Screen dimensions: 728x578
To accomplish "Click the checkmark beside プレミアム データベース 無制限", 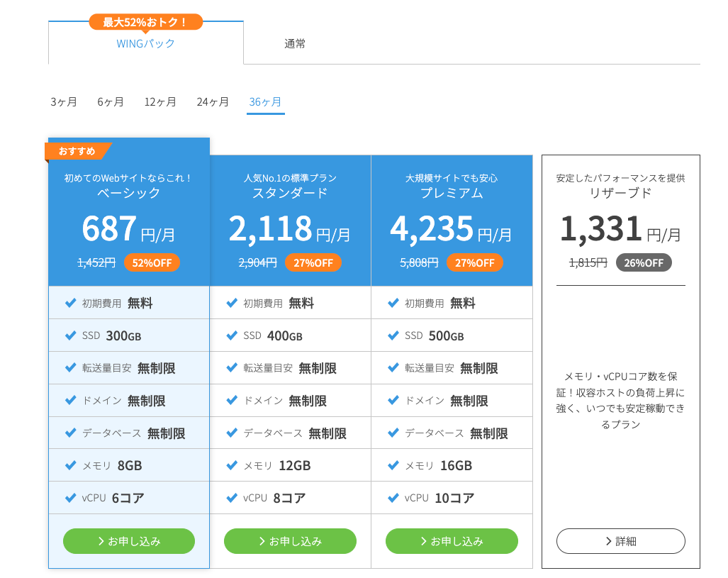I will pyautogui.click(x=393, y=433).
